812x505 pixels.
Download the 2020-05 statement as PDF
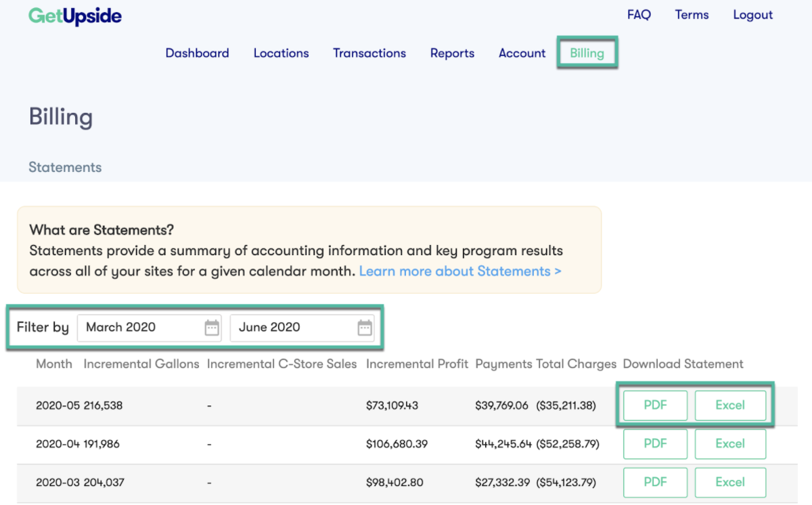[x=654, y=405]
